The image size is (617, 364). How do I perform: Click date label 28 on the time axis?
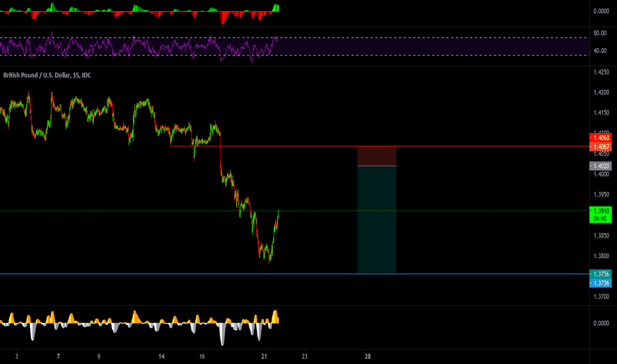367,357
